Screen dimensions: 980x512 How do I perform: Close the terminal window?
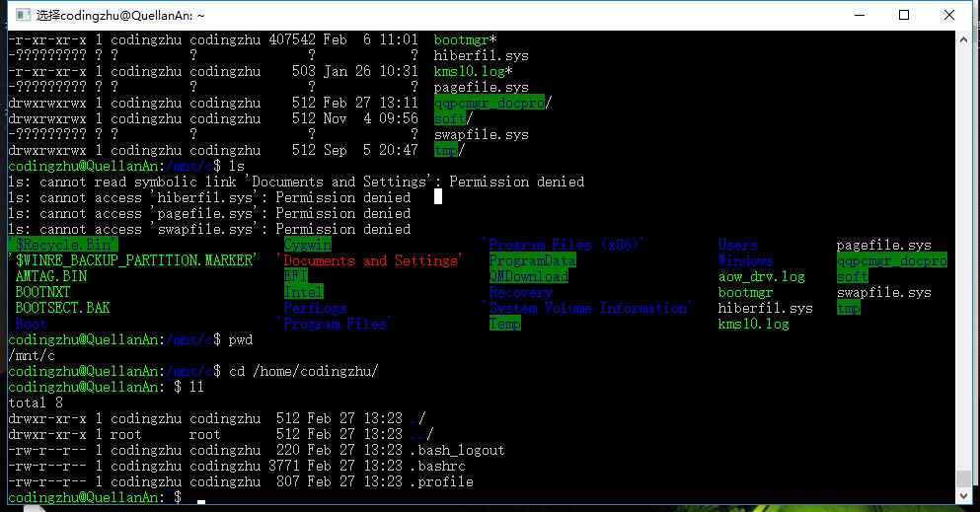click(948, 15)
